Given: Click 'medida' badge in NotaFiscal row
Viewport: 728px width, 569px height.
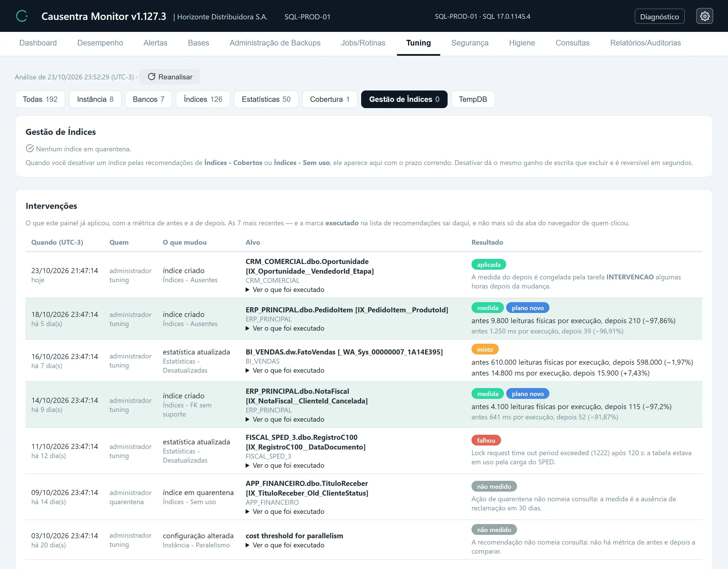Looking at the screenshot, I should [488, 394].
